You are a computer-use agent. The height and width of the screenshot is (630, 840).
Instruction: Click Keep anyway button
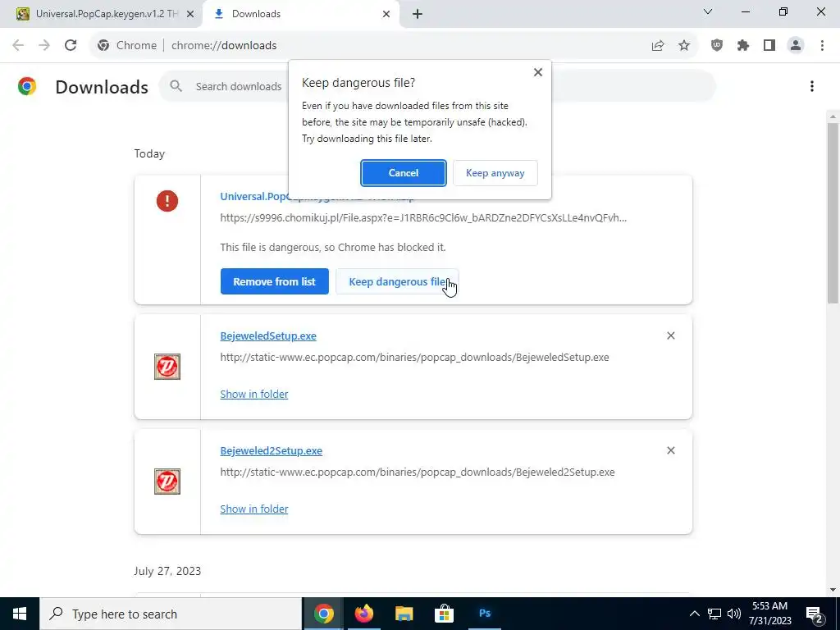coord(495,173)
